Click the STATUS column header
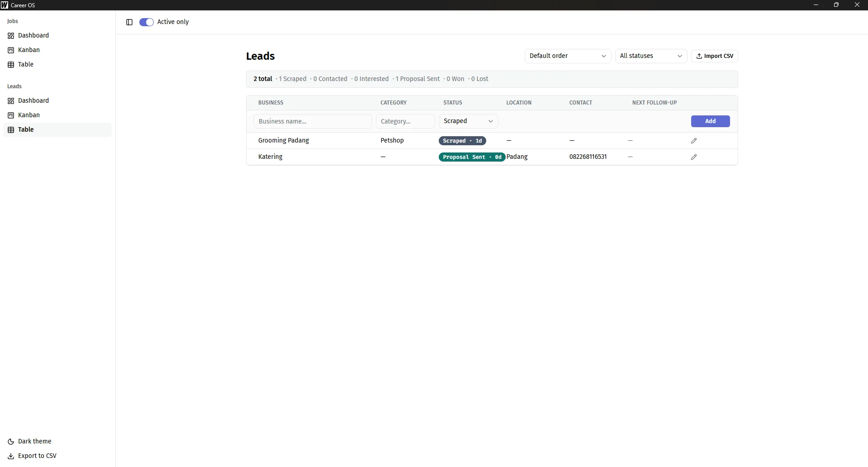The width and height of the screenshot is (868, 467). click(x=453, y=103)
